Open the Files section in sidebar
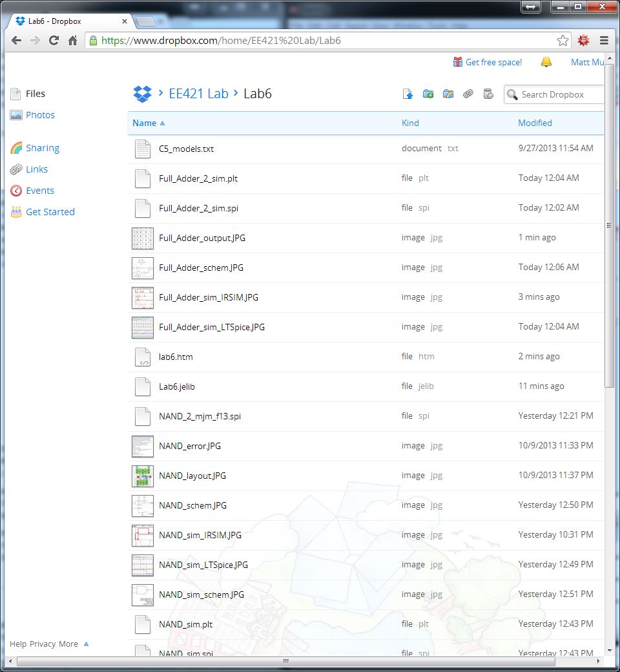The width and height of the screenshot is (620, 672). (35, 94)
